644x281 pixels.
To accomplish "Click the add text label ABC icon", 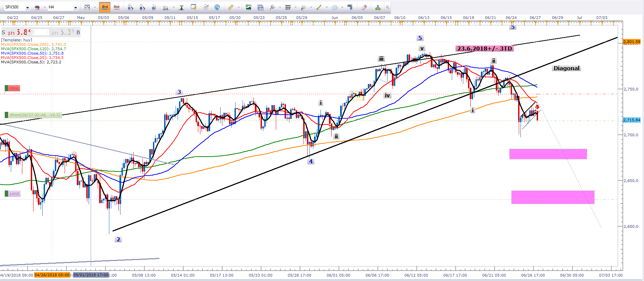I will 350,7.
